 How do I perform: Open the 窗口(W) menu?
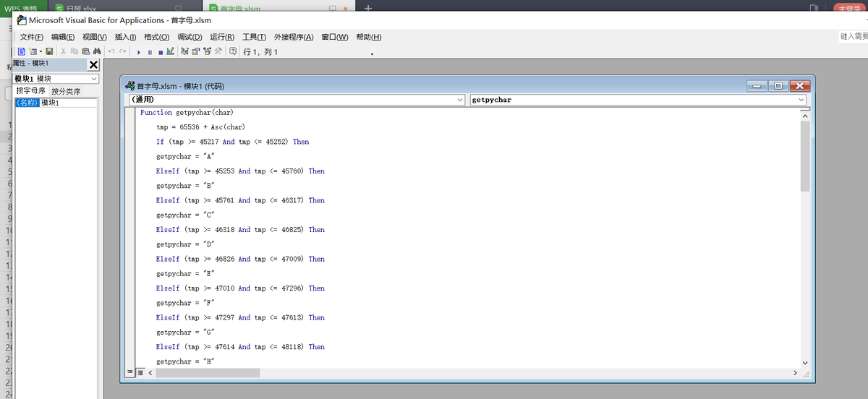click(x=334, y=37)
